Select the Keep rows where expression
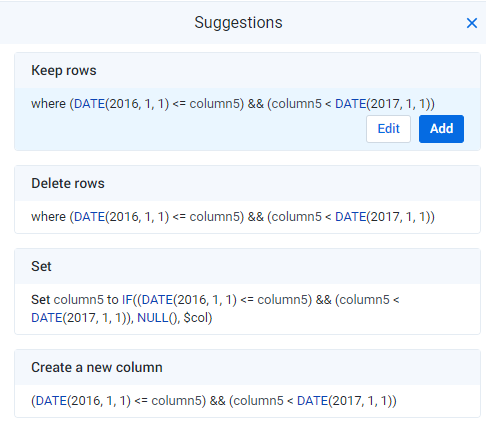The image size is (486, 424). click(233, 104)
